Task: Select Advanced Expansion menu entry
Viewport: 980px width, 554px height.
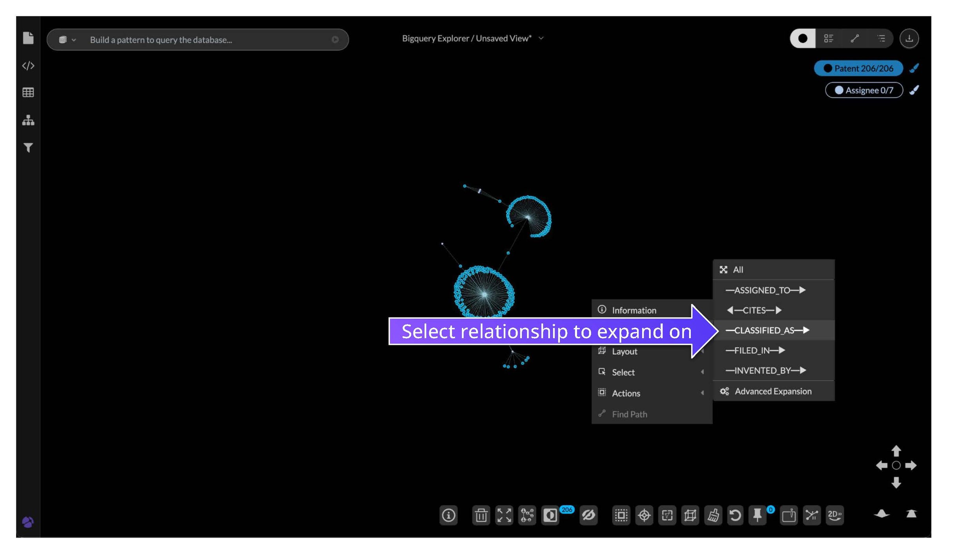Action: tap(772, 391)
